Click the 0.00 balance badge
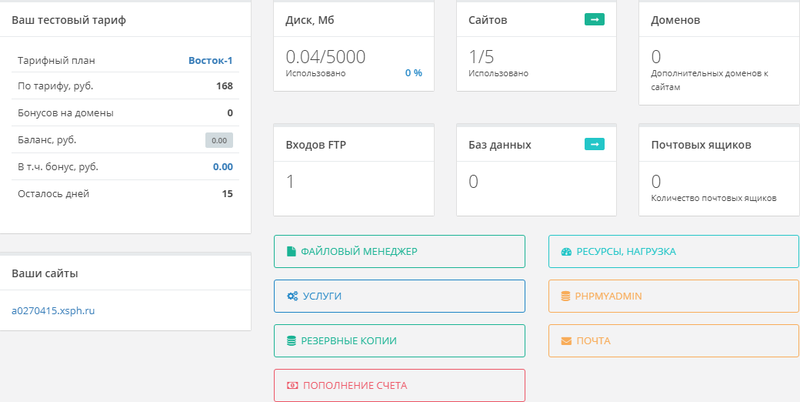This screenshot has height=402, width=800. tap(219, 140)
